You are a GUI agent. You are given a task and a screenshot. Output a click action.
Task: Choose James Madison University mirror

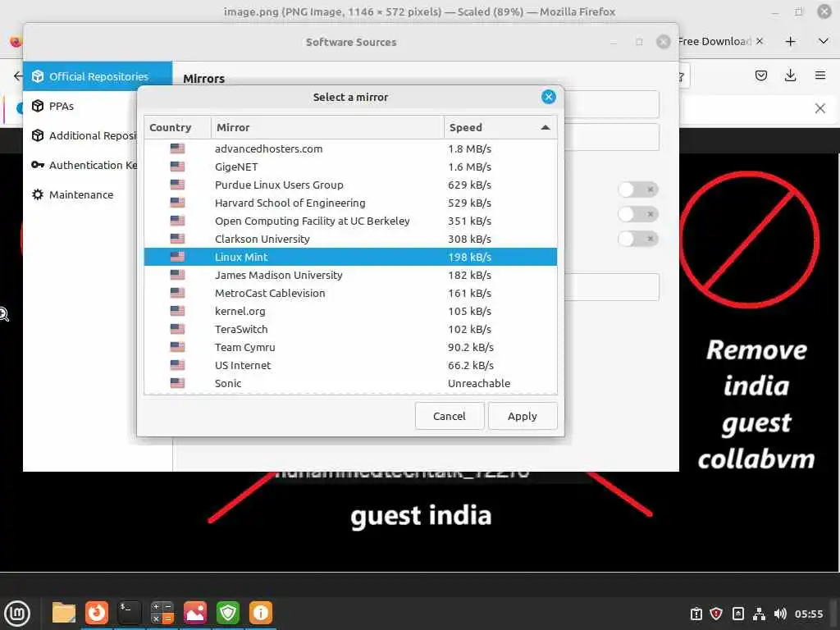[350, 275]
